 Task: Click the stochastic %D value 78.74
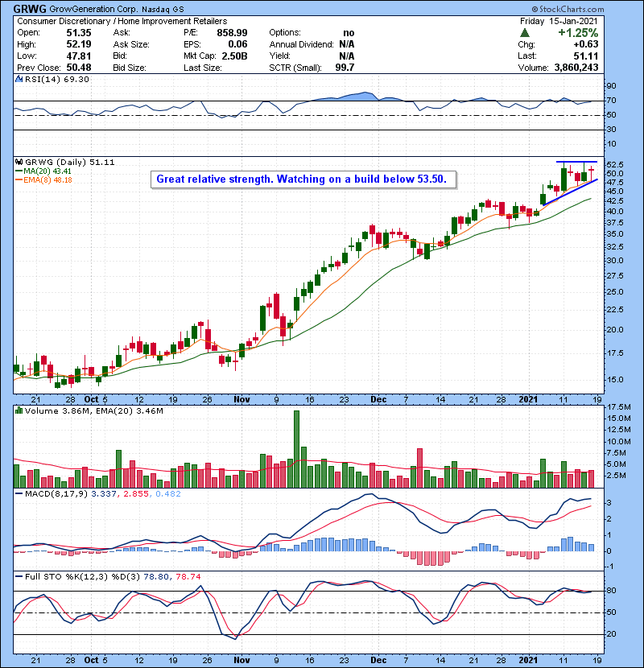coord(188,576)
